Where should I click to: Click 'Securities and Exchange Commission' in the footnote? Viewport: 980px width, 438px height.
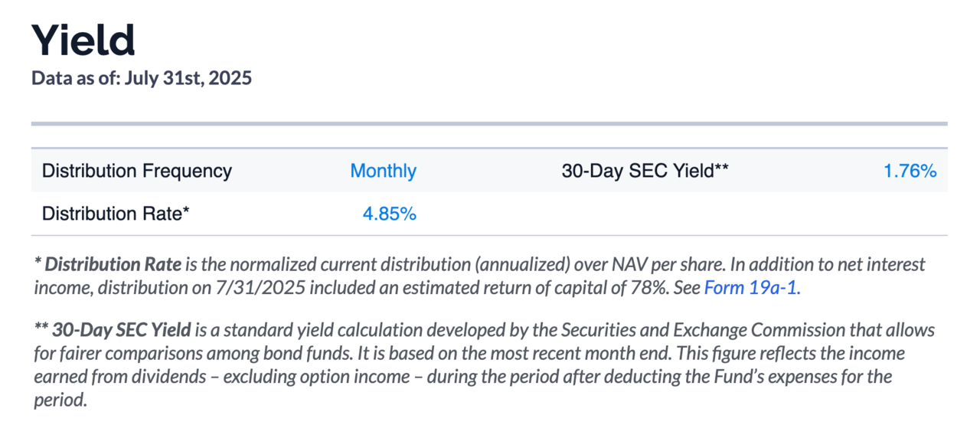coord(685,331)
